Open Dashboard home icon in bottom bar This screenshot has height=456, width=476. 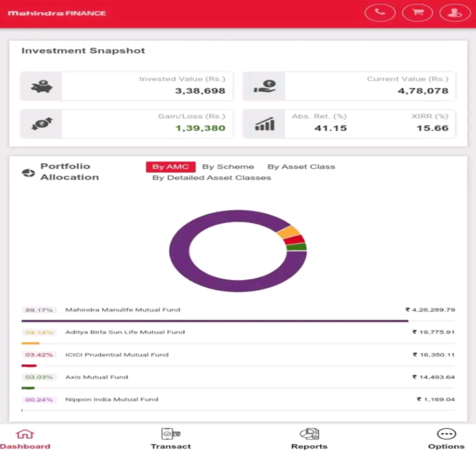coord(25,434)
